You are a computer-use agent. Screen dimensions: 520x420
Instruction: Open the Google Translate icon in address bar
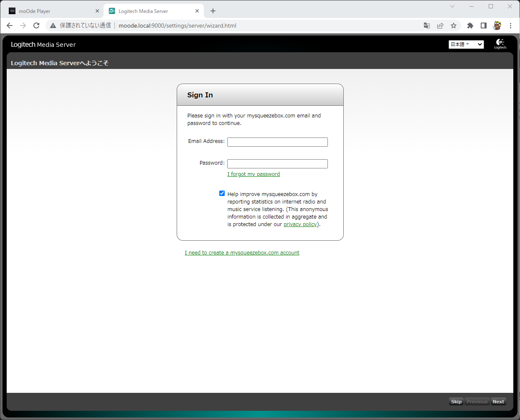[x=427, y=25]
